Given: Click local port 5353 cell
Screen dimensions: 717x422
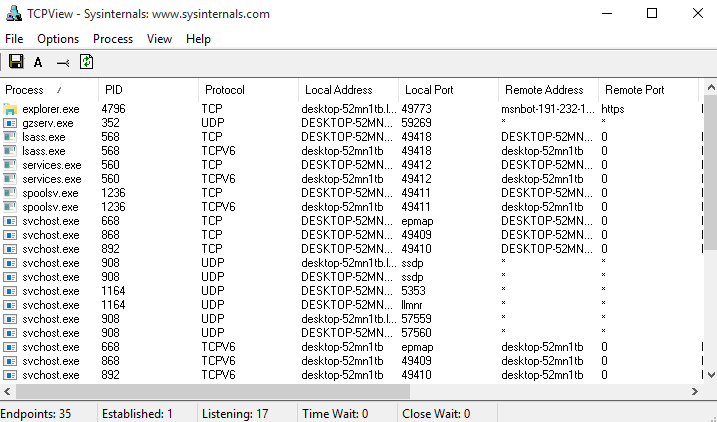Looking at the screenshot, I should (413, 291).
